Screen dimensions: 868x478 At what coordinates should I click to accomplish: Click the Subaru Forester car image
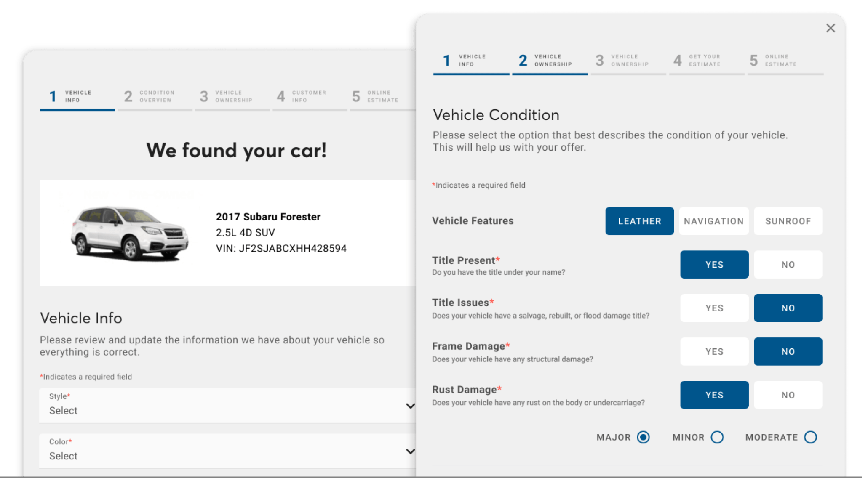coord(130,233)
